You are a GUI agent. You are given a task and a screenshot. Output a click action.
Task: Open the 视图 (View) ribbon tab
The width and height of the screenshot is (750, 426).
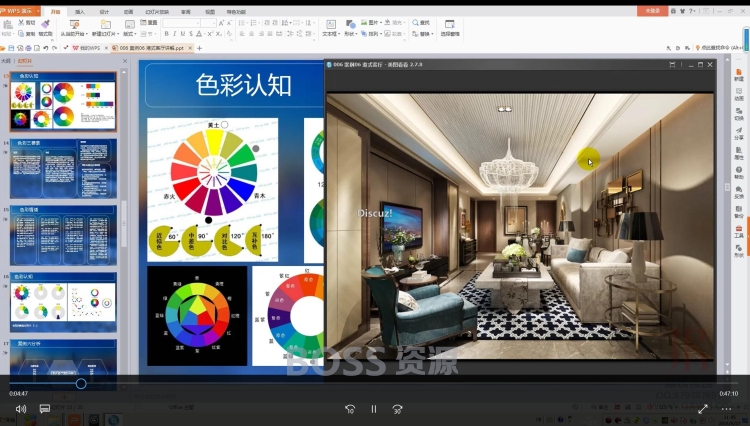(210, 11)
